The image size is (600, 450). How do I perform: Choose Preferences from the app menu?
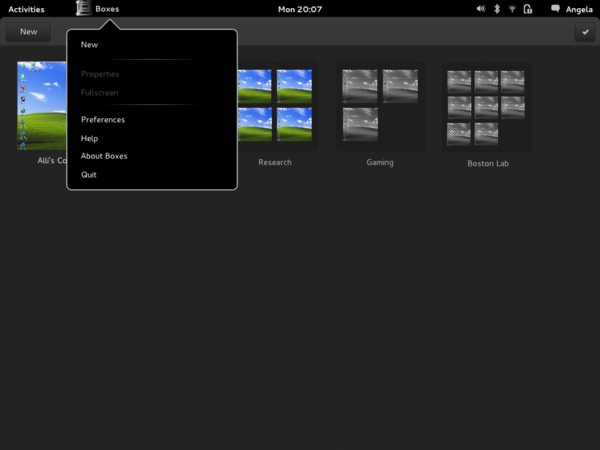[103, 120]
